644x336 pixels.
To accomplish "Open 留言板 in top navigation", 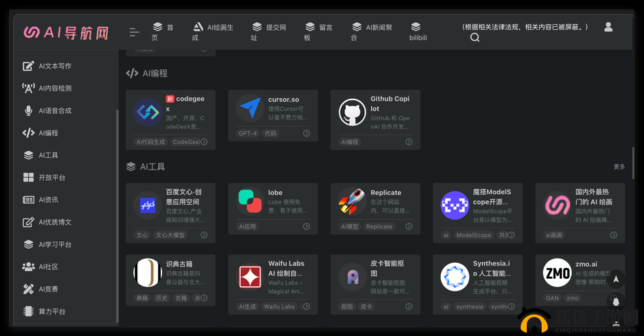I will pos(318,32).
